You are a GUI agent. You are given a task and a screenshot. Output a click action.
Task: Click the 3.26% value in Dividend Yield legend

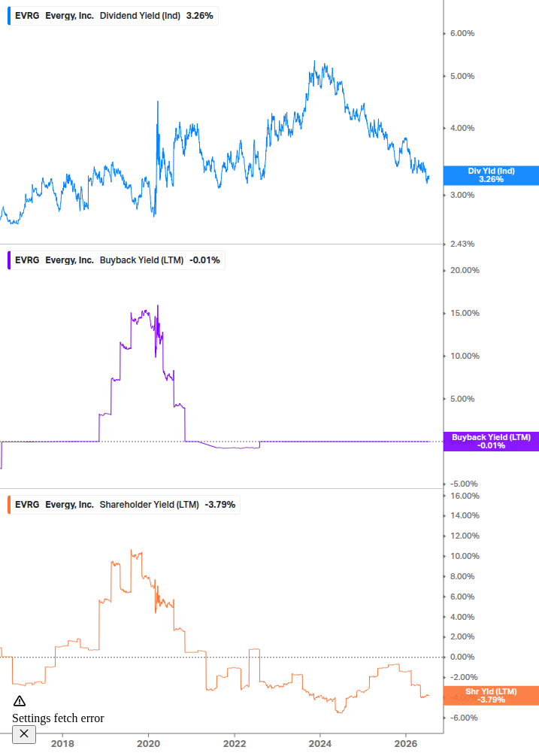199,16
